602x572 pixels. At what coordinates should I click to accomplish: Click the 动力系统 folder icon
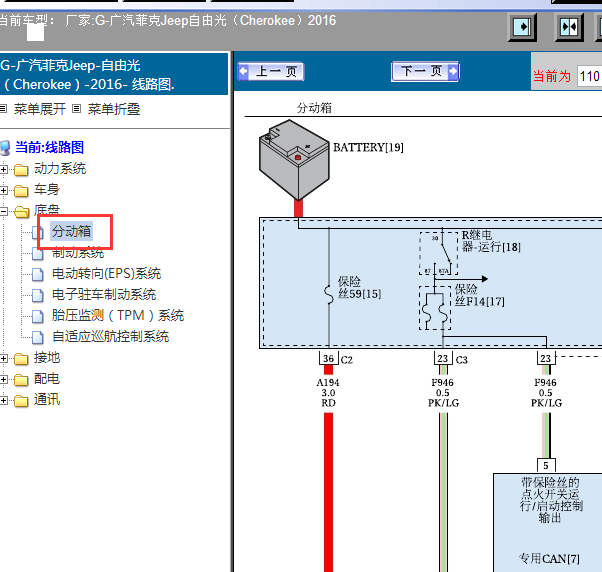coord(21,170)
